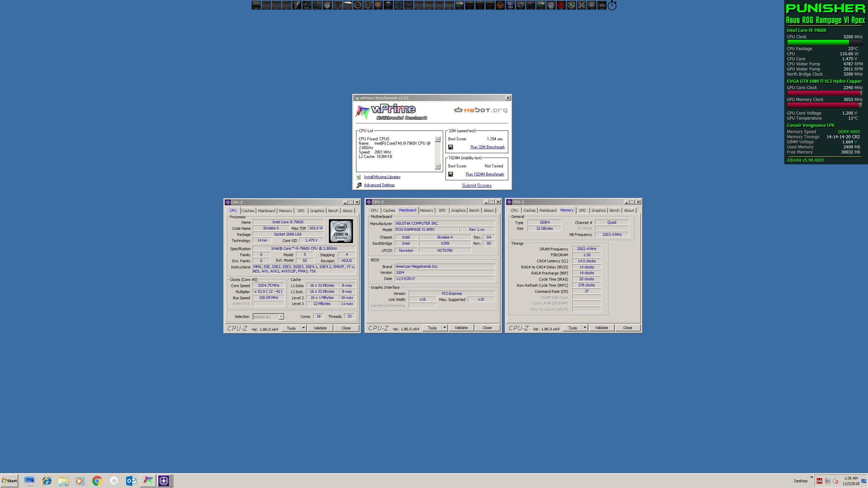Click the wPrime taskbar button
The width and height of the screenshot is (868, 488).
[x=148, y=481]
